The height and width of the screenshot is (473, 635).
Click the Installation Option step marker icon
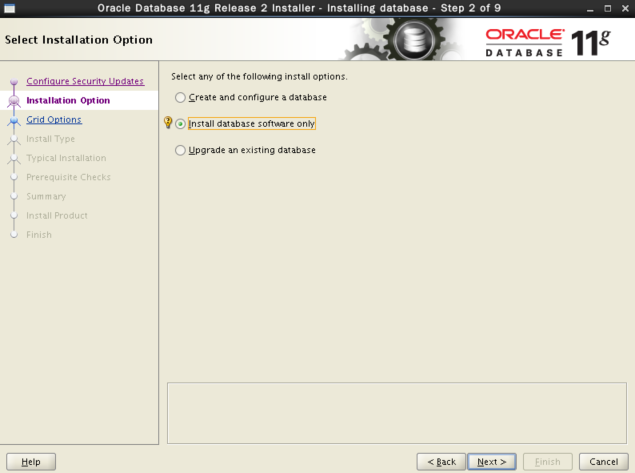[x=13, y=101]
